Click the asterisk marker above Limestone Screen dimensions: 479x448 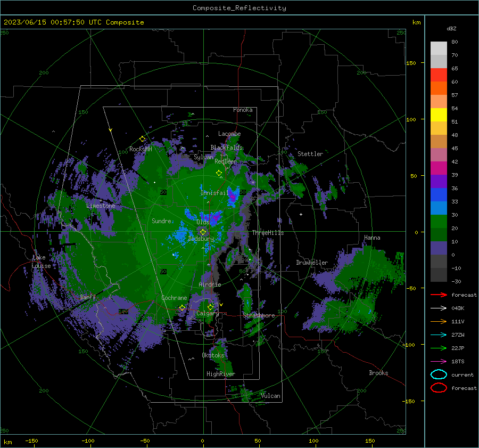101,201
